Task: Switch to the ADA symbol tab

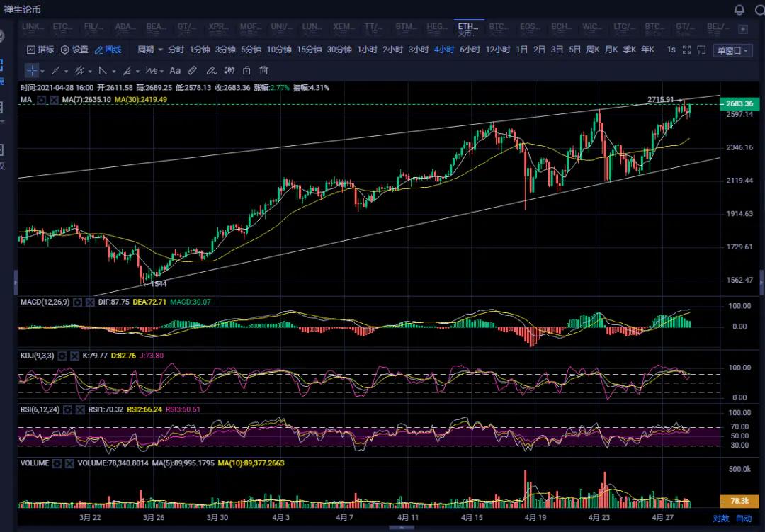Action: 125,29
